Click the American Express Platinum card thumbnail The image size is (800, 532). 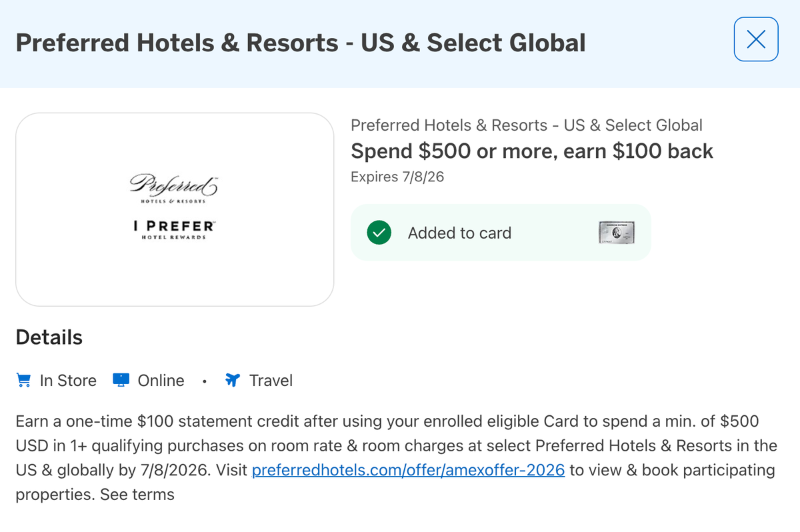[617, 233]
